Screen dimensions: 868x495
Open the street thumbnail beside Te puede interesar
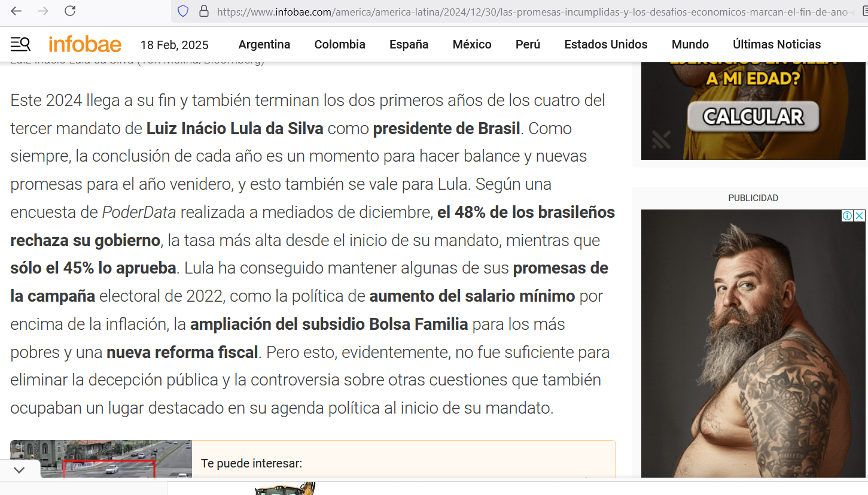pyautogui.click(x=101, y=459)
